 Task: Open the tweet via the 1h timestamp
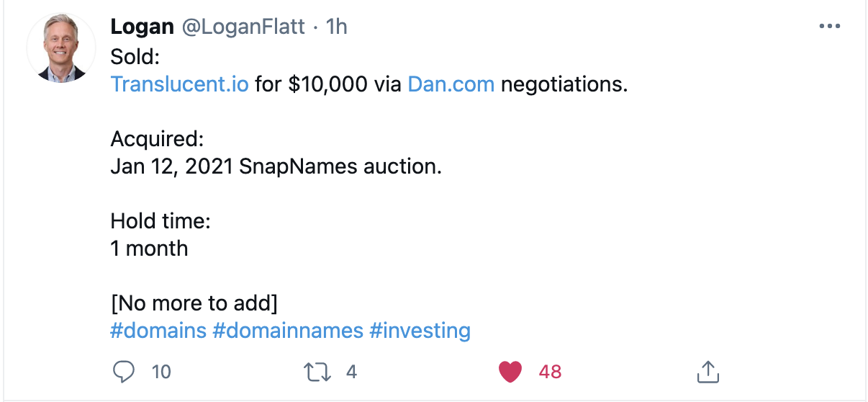tap(337, 27)
